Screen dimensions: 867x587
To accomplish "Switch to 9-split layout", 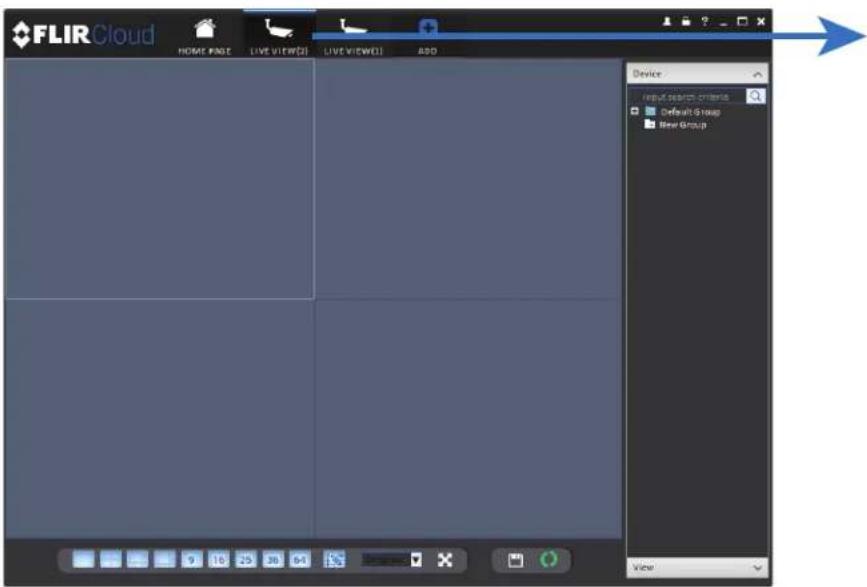I will 191,560.
